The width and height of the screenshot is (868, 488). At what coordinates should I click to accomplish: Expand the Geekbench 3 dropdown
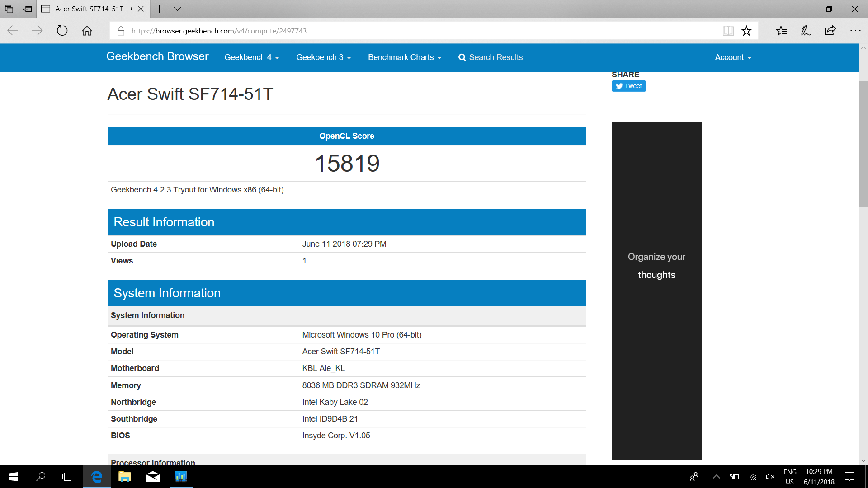click(x=324, y=57)
